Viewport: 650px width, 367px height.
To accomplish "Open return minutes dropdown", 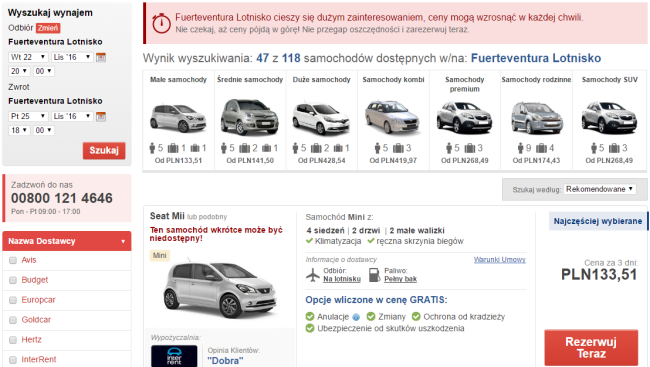I will [44, 131].
